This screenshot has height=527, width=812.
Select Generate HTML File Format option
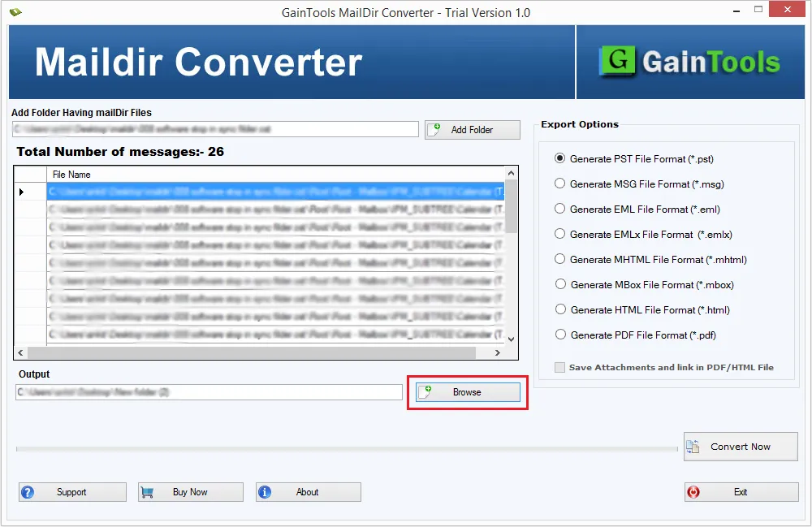click(642, 309)
